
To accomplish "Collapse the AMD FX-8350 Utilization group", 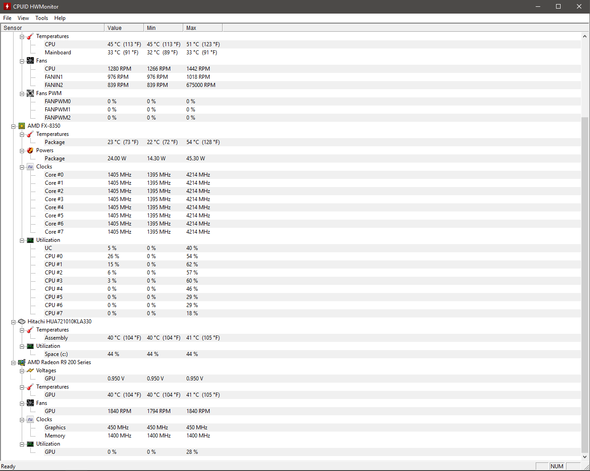I will tap(22, 240).
